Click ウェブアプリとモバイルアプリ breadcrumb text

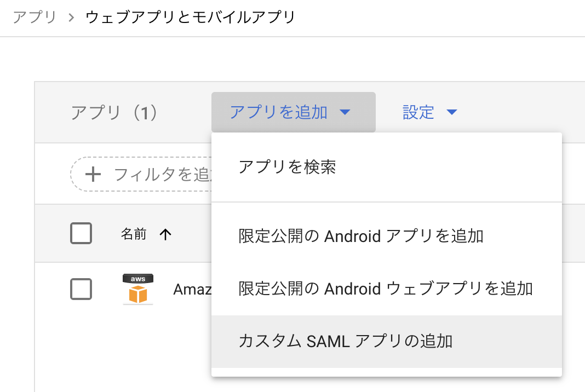(x=190, y=18)
